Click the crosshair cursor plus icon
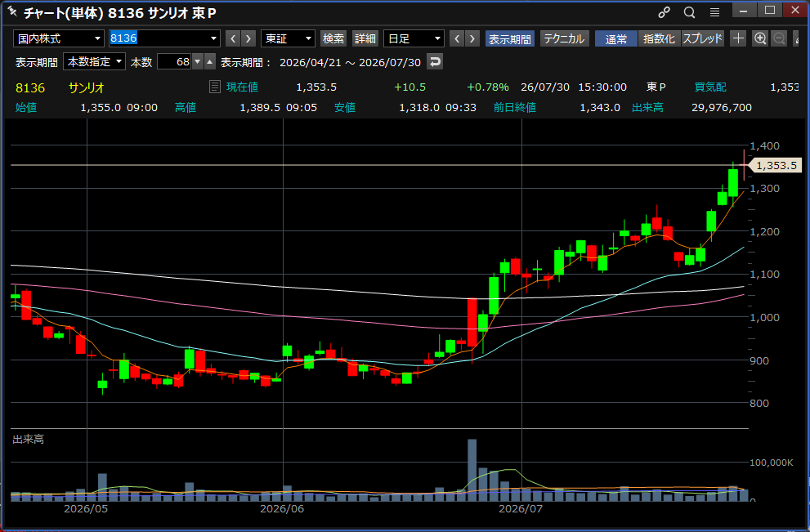Screen dimensions: 810x532 tap(738, 38)
